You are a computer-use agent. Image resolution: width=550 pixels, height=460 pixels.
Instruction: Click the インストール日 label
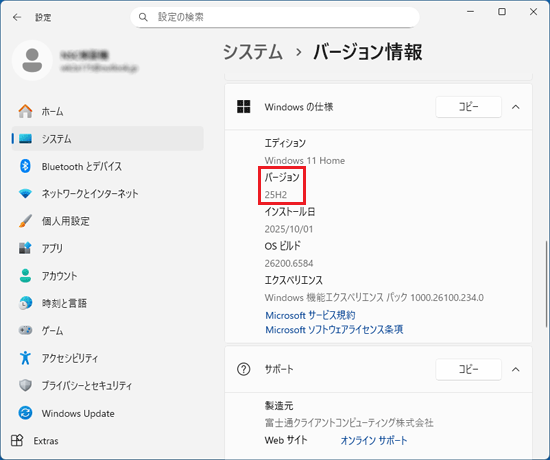pyautogui.click(x=290, y=212)
